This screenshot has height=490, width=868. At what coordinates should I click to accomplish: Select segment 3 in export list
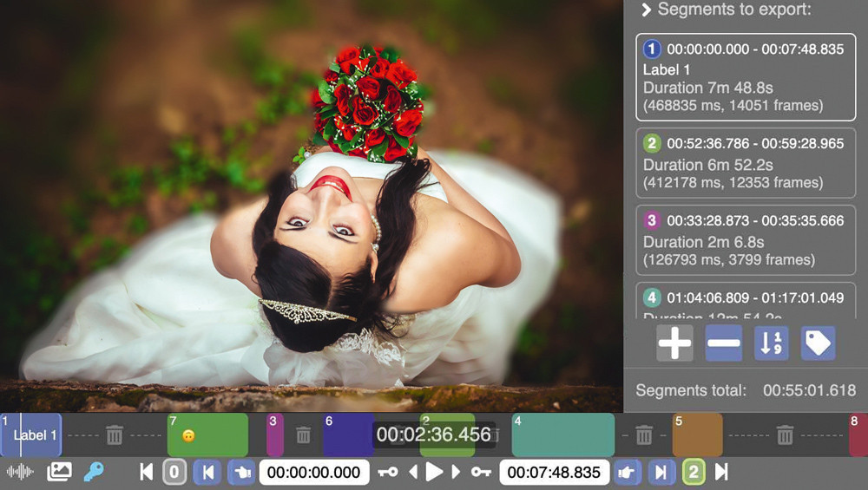pos(746,239)
